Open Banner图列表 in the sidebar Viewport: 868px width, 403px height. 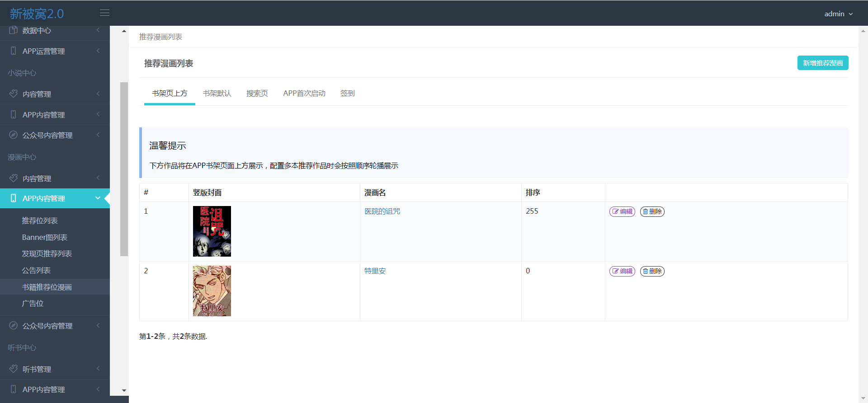45,237
